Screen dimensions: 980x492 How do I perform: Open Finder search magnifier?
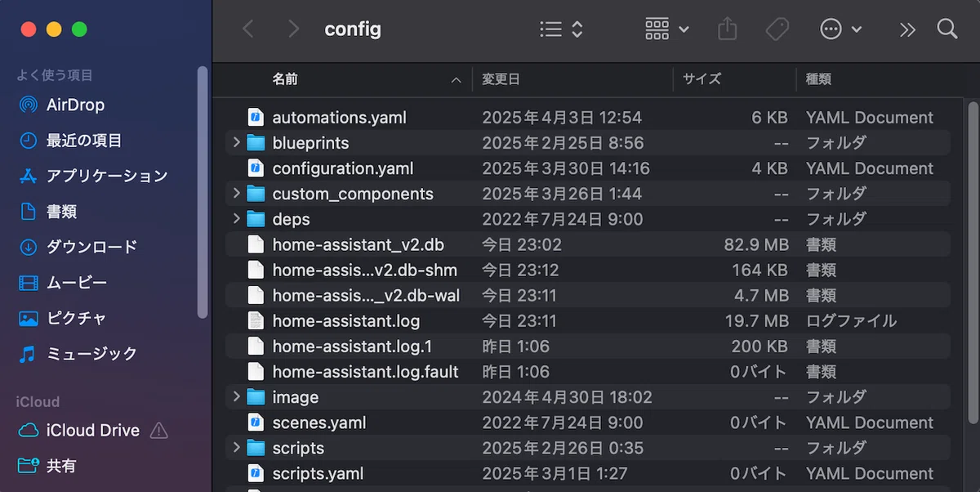pyautogui.click(x=947, y=29)
